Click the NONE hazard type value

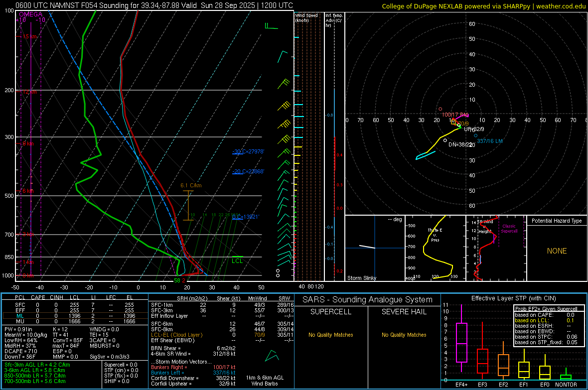[557, 251]
